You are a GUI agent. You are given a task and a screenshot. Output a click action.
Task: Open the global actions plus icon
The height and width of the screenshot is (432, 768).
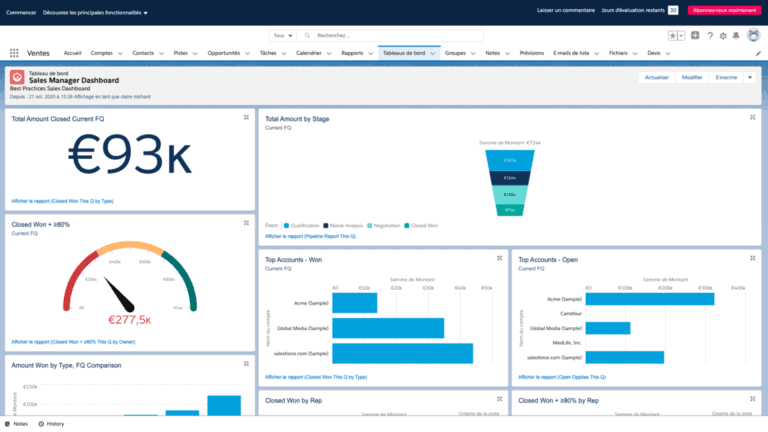click(x=695, y=35)
